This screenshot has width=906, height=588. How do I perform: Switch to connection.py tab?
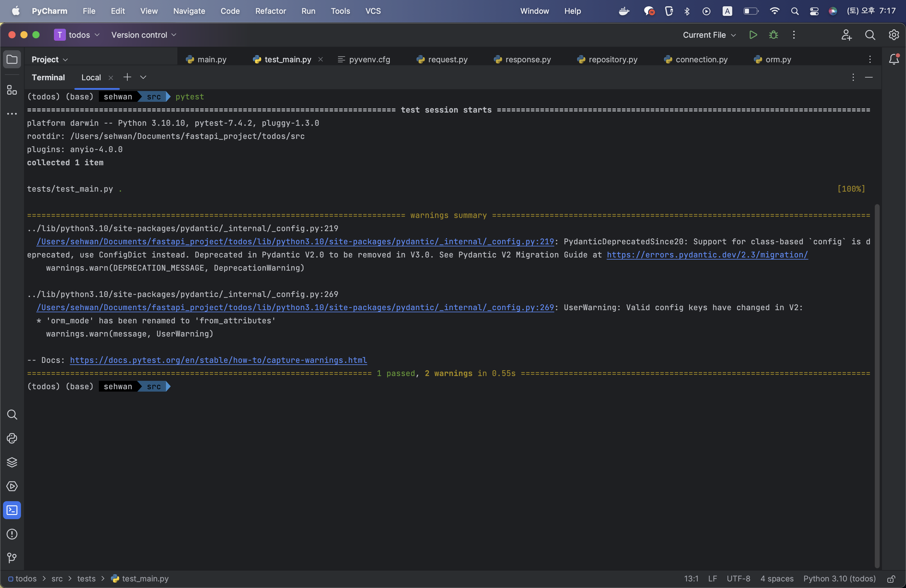[695, 59]
